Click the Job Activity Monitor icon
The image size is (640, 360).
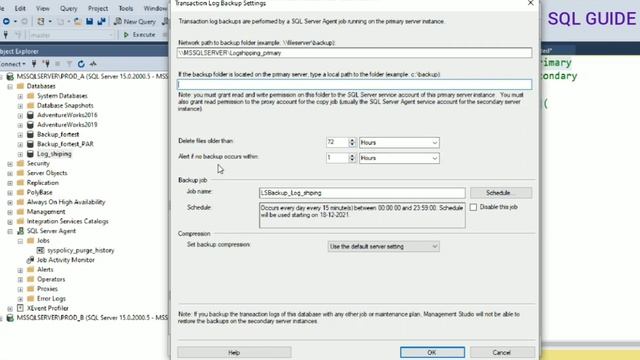[x=30, y=260]
